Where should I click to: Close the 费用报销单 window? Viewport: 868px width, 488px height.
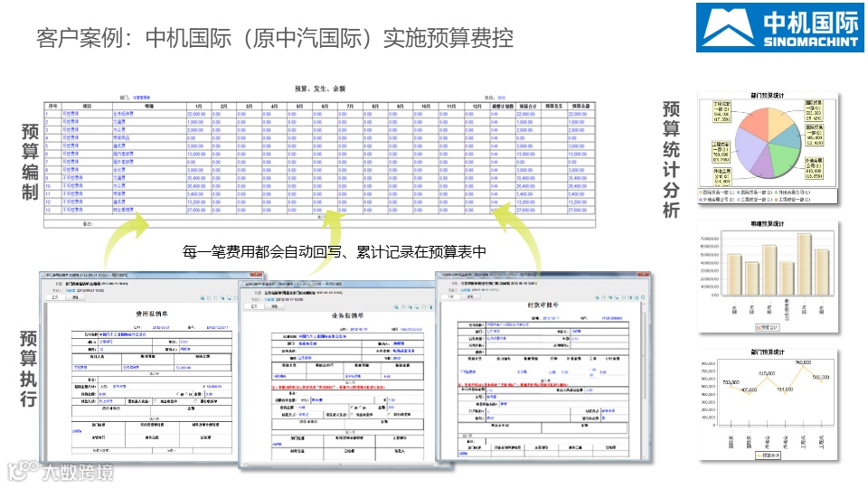(256, 275)
